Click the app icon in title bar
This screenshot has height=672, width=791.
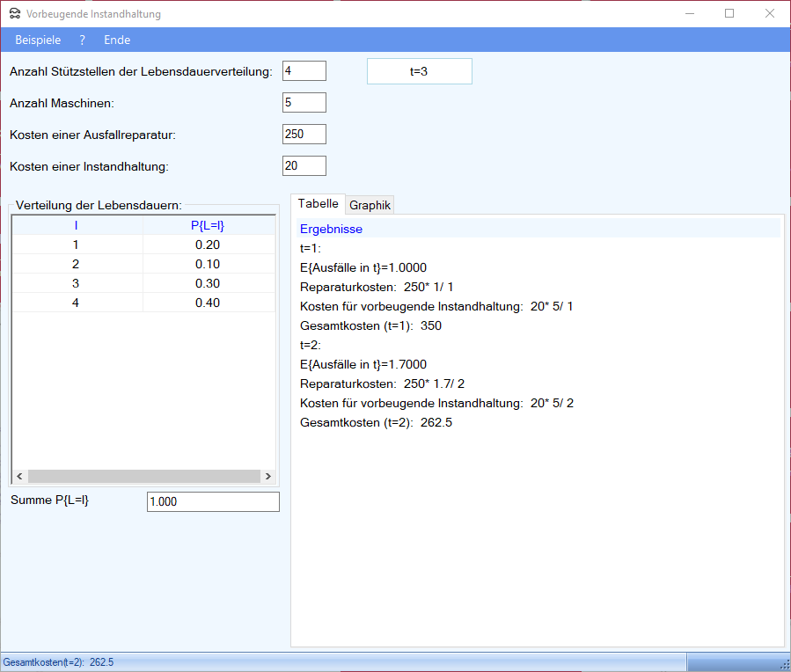coord(14,14)
